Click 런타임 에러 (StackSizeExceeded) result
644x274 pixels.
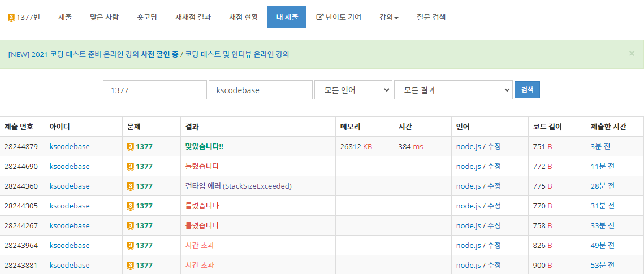point(238,186)
